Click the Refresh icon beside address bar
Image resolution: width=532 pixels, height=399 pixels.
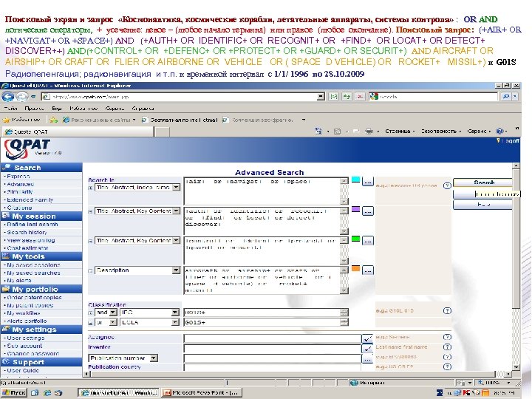(347, 97)
